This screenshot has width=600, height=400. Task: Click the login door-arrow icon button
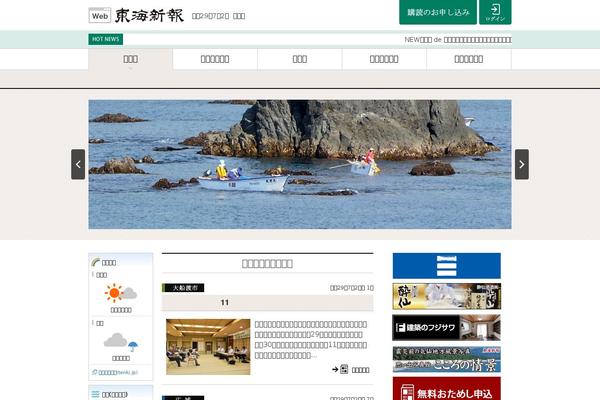pyautogui.click(x=495, y=12)
